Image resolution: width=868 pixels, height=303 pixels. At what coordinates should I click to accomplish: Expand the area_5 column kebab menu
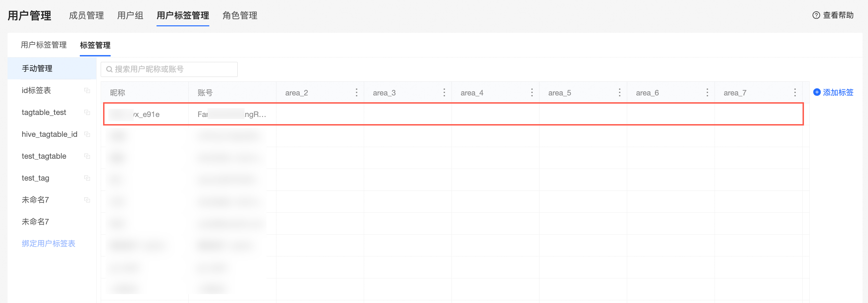620,93
